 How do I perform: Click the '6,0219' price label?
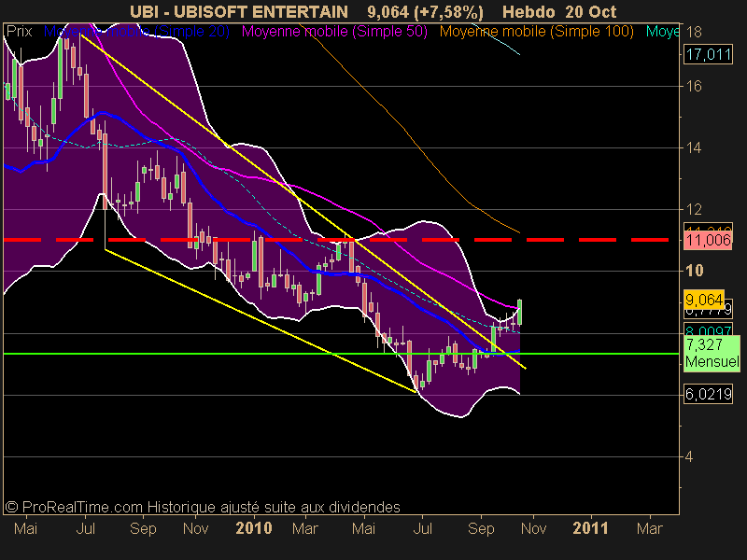tap(708, 394)
